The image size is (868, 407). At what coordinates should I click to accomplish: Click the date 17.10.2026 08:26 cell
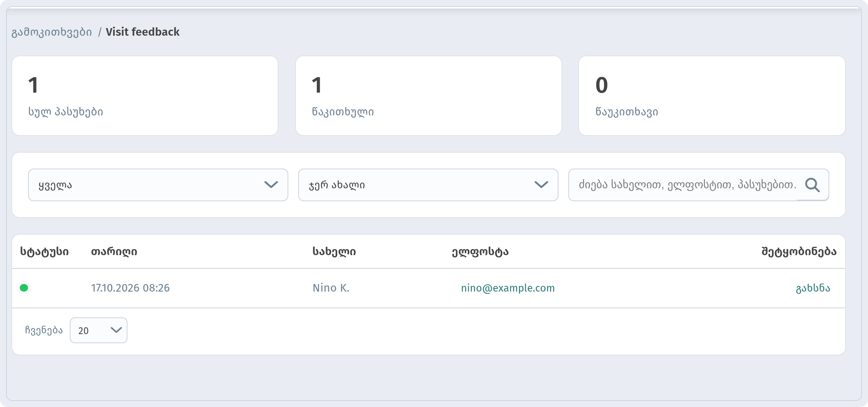tap(130, 288)
